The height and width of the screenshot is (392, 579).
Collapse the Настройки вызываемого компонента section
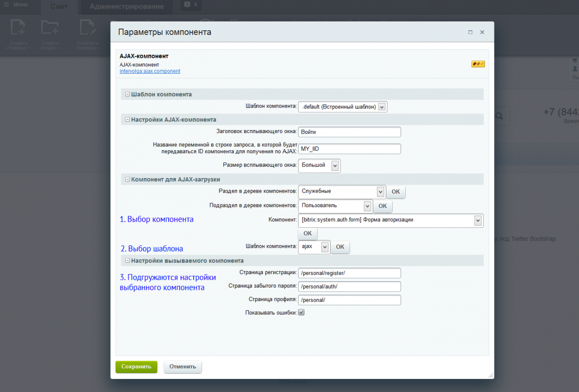(x=128, y=260)
